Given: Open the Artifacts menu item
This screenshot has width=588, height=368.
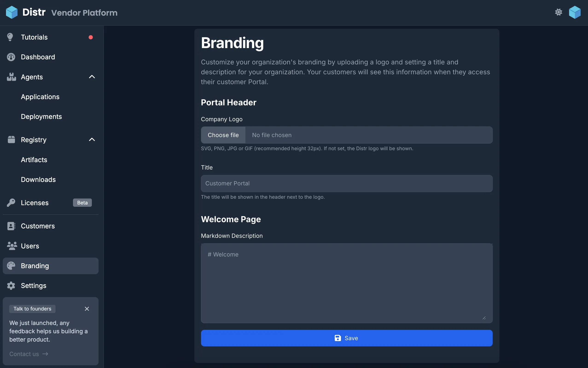Looking at the screenshot, I should tap(34, 160).
